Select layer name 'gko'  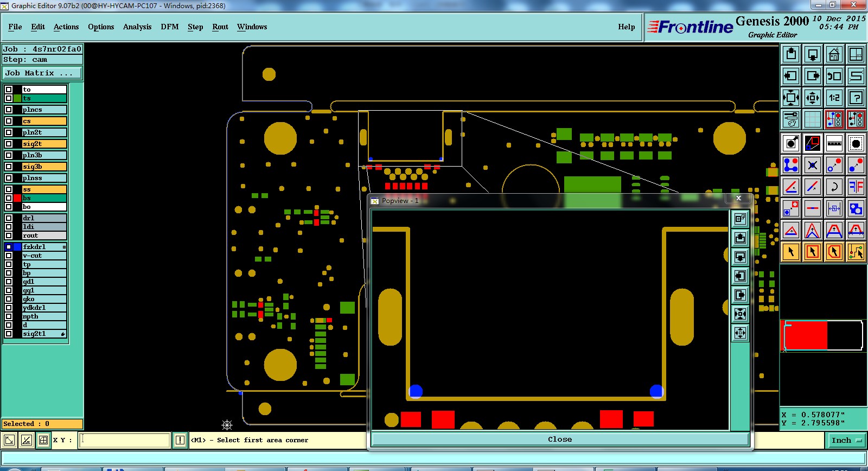pyautogui.click(x=44, y=299)
